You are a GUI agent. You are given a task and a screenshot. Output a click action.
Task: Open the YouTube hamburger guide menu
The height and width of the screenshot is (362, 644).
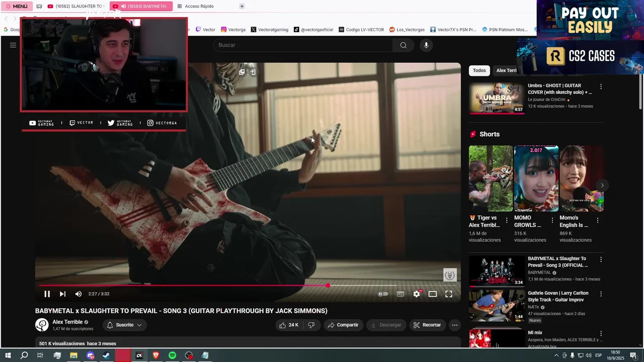[x=13, y=45]
